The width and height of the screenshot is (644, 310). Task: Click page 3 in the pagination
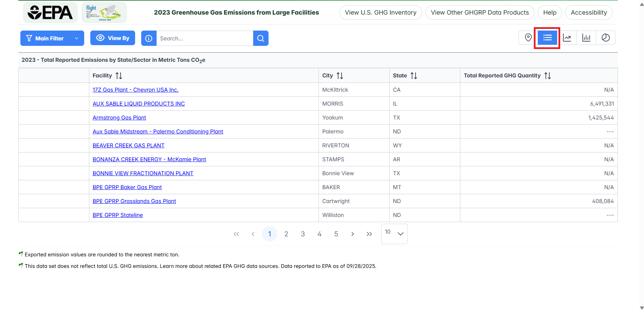(302, 234)
